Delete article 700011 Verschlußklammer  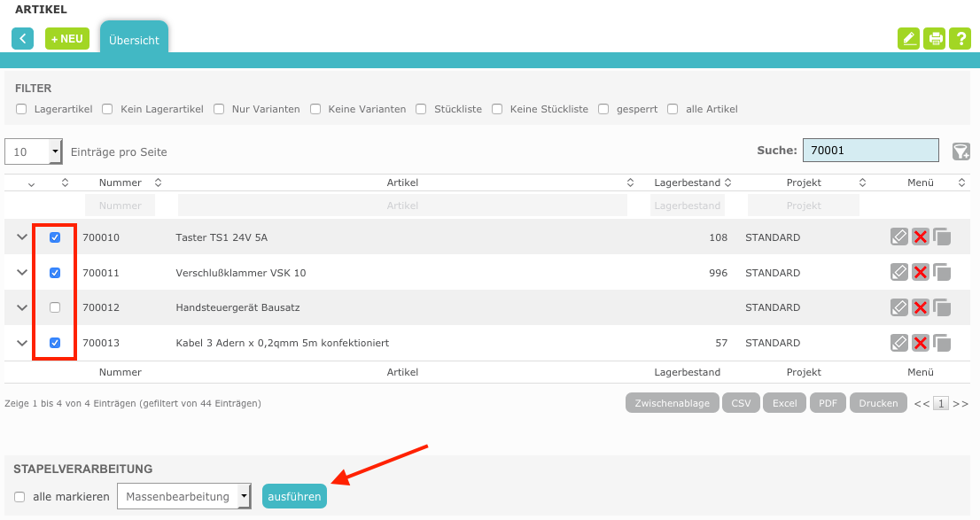[921, 273]
